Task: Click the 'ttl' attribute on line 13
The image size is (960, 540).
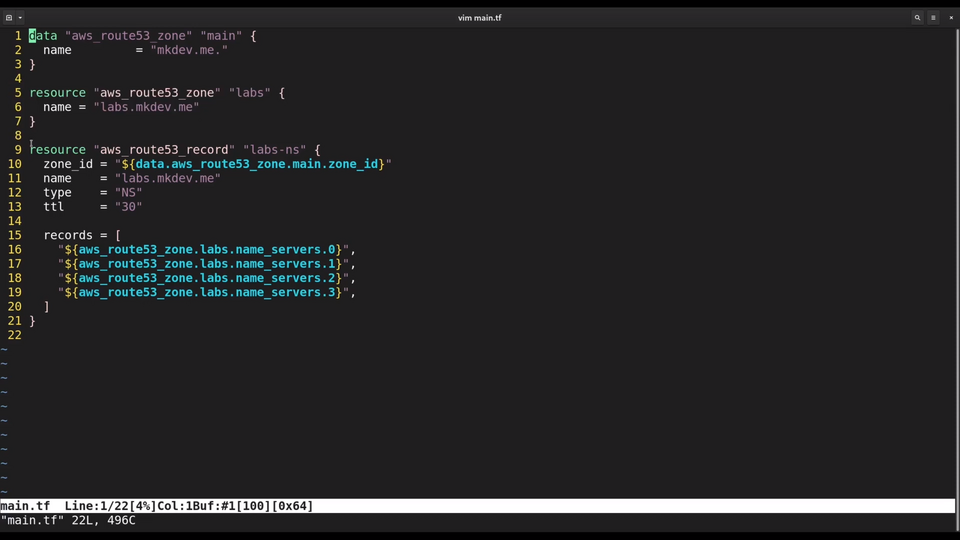Action: click(54, 206)
